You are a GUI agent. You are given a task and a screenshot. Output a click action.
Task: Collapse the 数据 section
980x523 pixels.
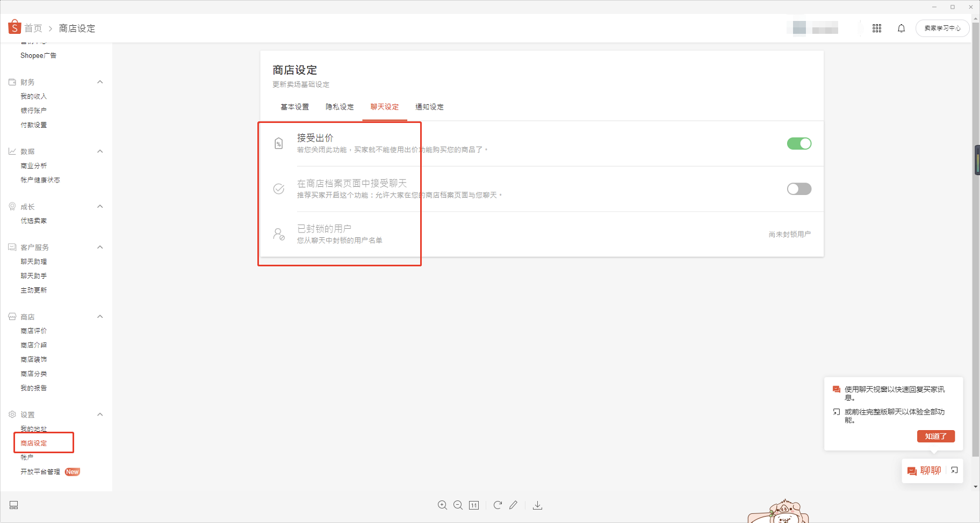click(100, 151)
